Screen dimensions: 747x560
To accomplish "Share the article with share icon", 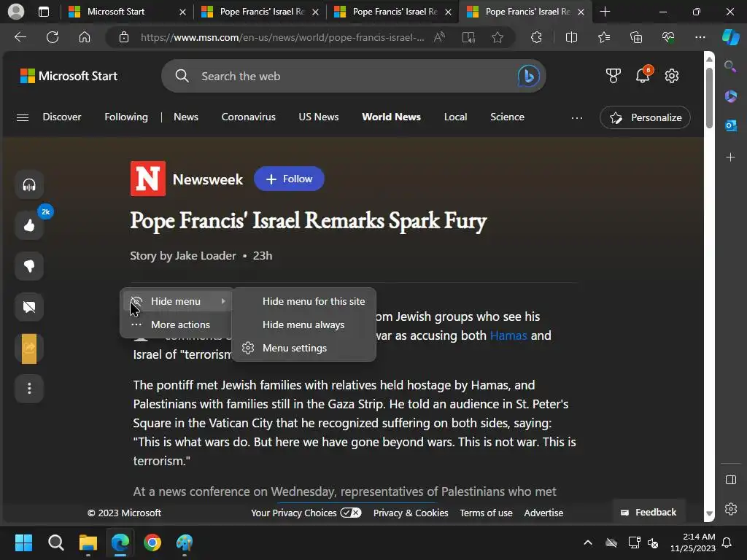I will [x=29, y=348].
